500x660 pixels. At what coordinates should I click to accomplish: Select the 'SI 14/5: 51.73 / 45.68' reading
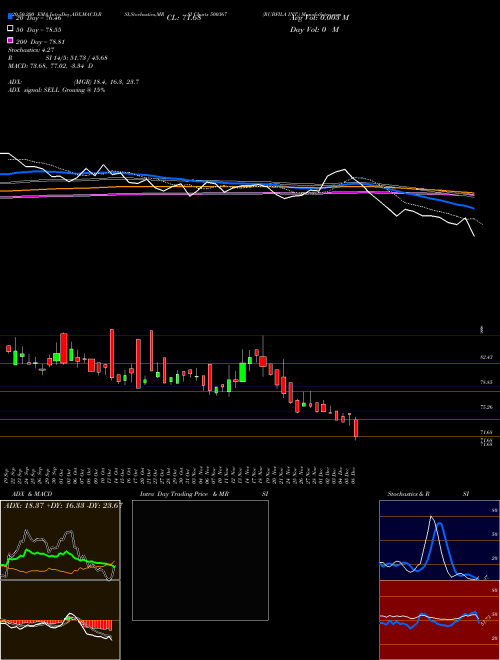76,58
